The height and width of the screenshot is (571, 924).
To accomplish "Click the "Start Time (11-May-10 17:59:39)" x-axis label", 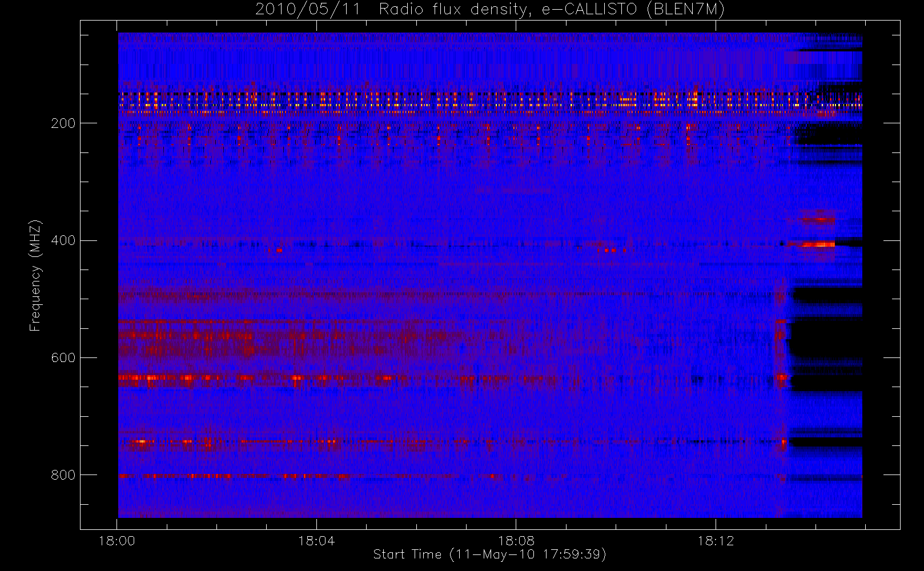I will pyautogui.click(x=490, y=554).
